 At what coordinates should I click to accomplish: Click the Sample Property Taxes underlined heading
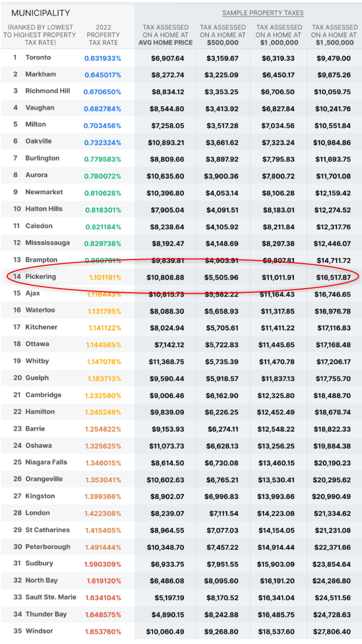[263, 13]
